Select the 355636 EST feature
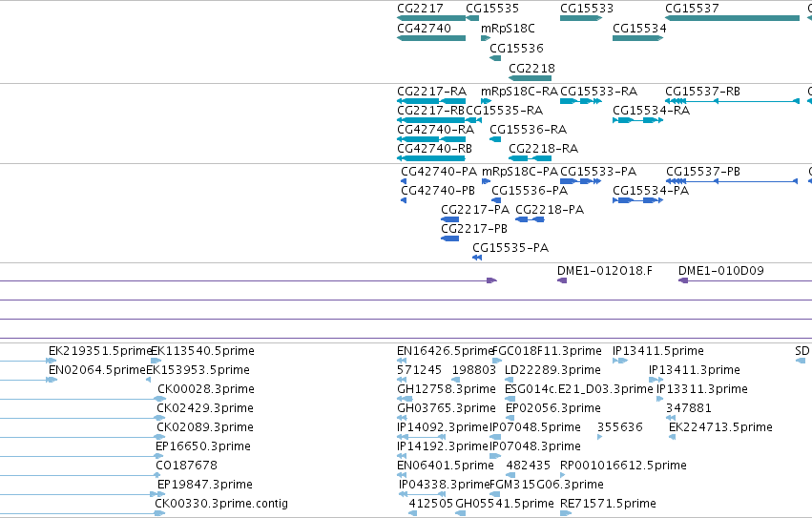Screen dimensions: 812x518 click(x=599, y=437)
